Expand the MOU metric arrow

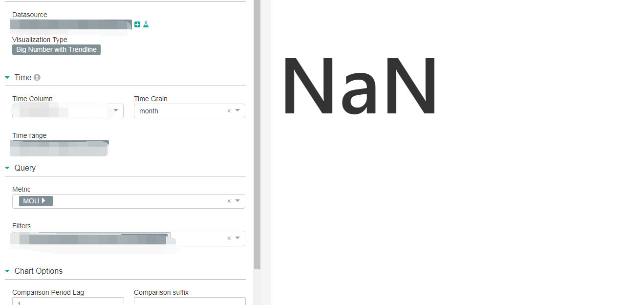click(x=43, y=200)
